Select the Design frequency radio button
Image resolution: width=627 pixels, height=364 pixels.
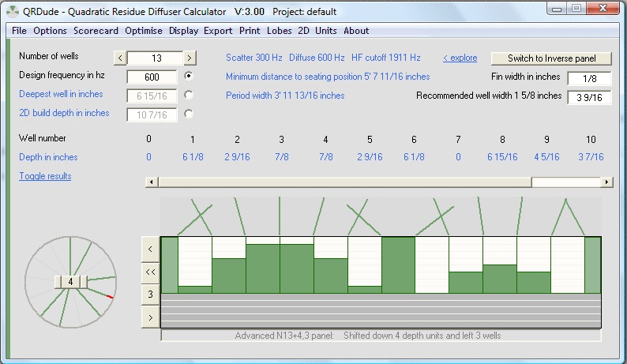coord(189,77)
